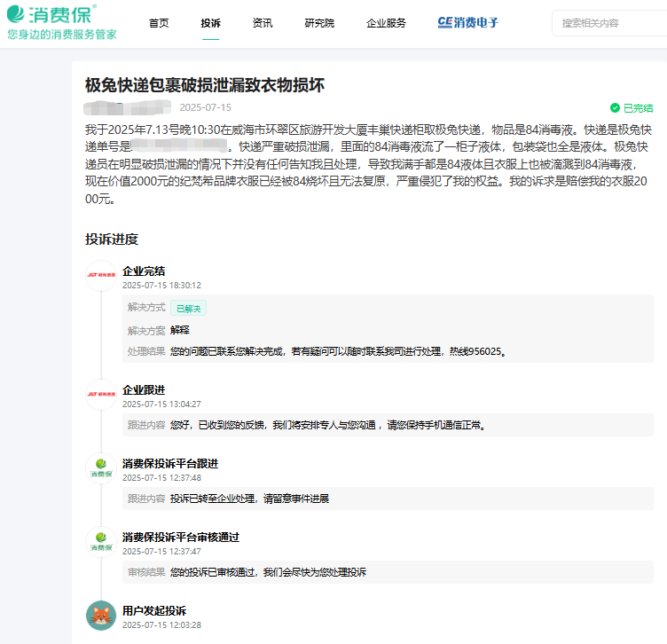
Task: Click the CE消费电子 logo link
Action: pos(468,22)
